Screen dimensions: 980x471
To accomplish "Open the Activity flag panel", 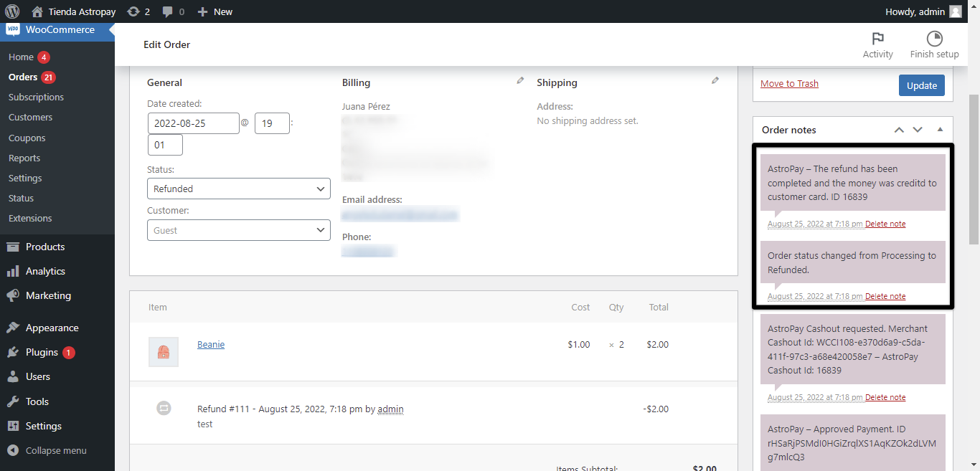I will (877, 44).
